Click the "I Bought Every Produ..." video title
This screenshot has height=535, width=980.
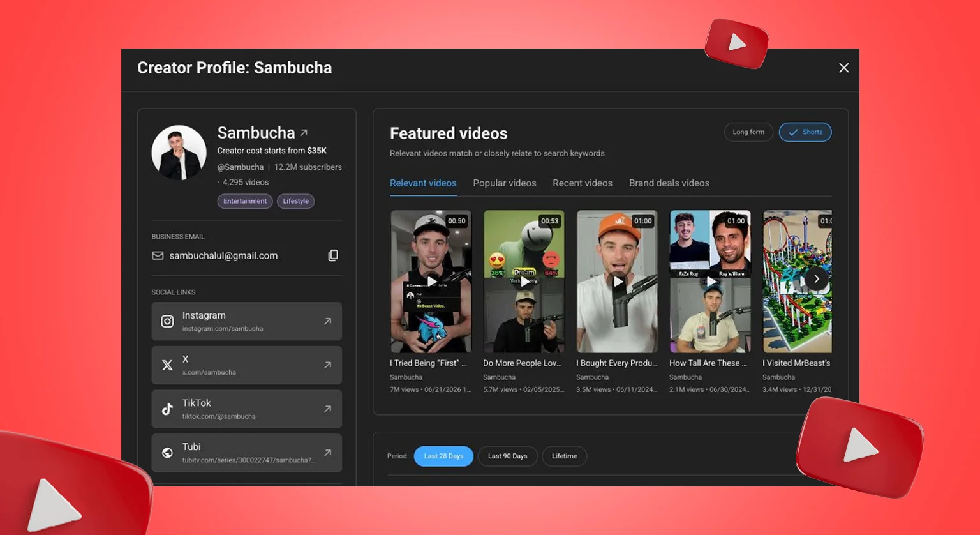[x=617, y=363]
